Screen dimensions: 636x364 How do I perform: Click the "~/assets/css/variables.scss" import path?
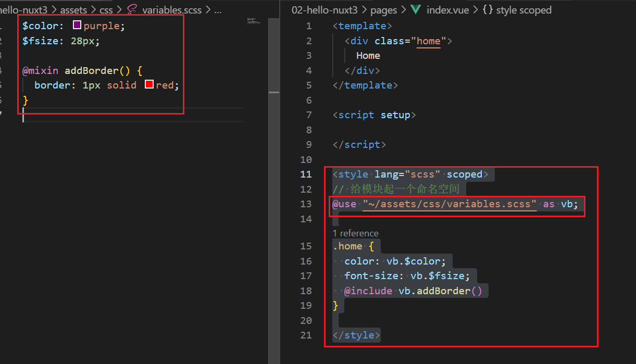(450, 204)
